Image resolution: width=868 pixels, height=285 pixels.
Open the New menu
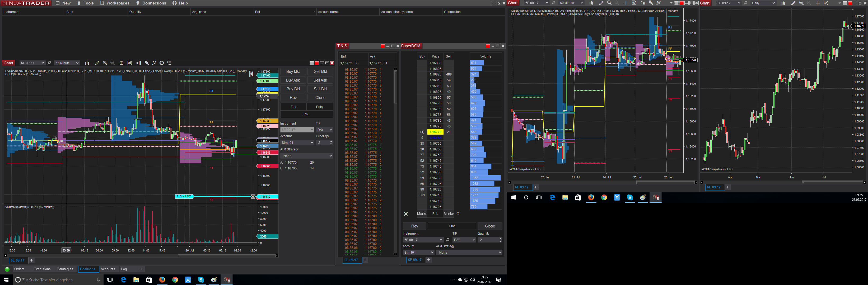pos(63,3)
